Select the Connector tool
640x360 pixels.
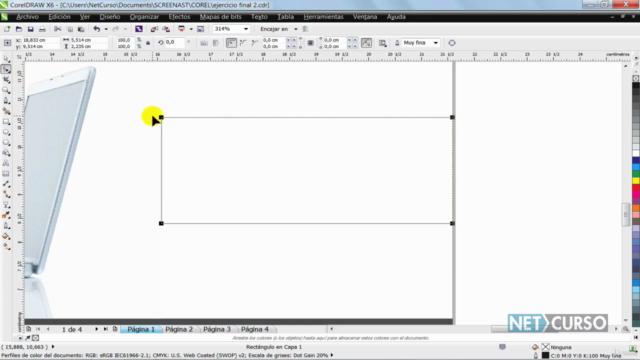point(6,195)
